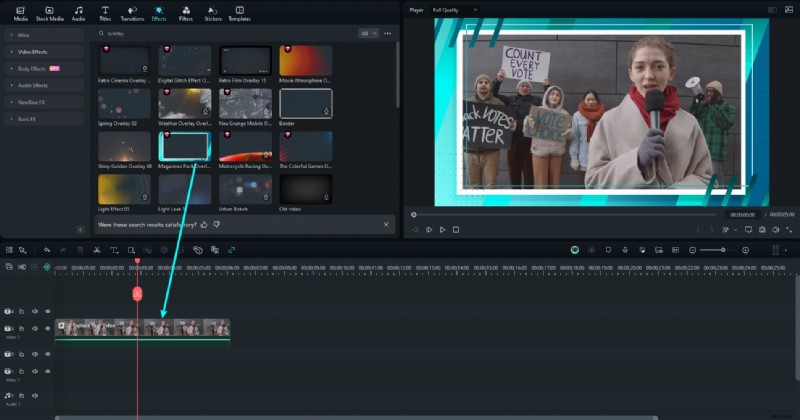Toggle the audio stretch teal icon

(x=232, y=250)
